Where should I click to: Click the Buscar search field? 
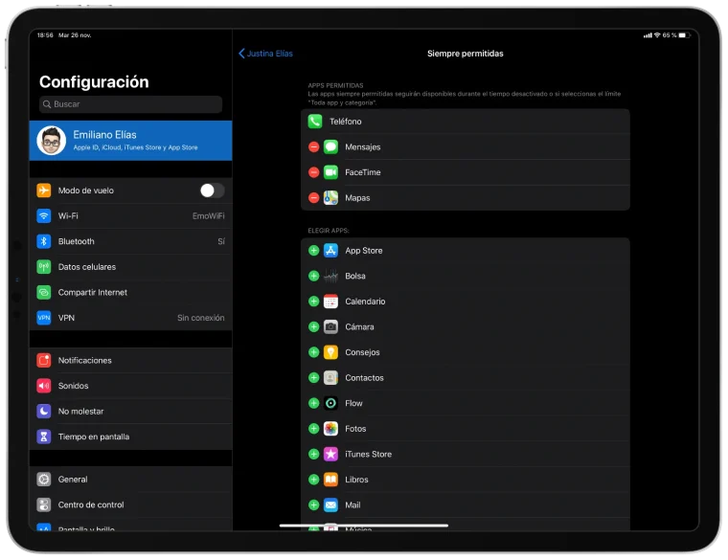130,104
